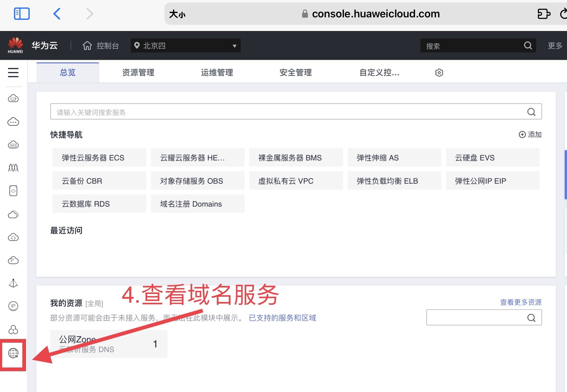Open 弹性公网IP EIP shortcut

(x=493, y=181)
